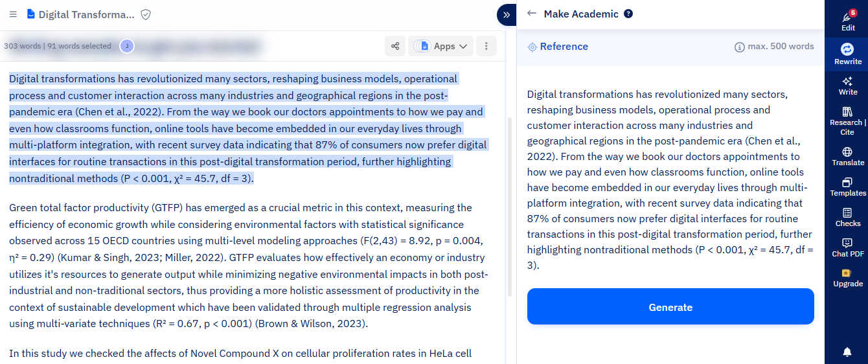Open the three-dot more options menu
The image size is (868, 364).
coord(486,46)
